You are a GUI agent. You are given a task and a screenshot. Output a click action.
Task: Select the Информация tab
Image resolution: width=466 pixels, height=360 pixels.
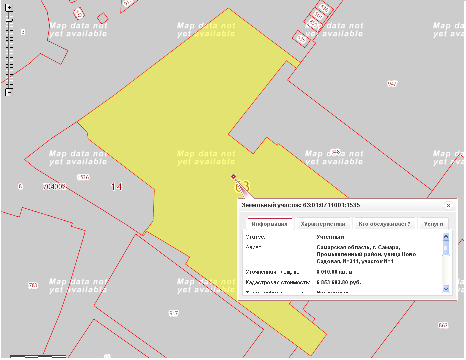pos(269,224)
